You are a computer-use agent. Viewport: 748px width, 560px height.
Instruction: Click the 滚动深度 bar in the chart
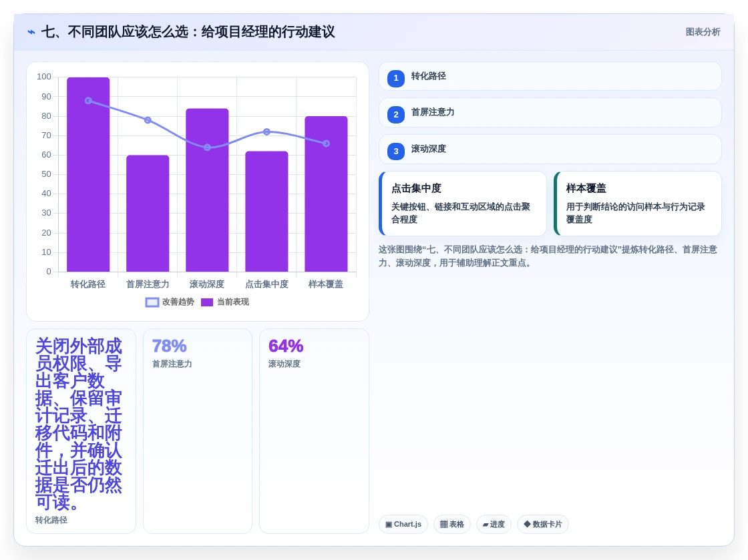[x=207, y=190]
